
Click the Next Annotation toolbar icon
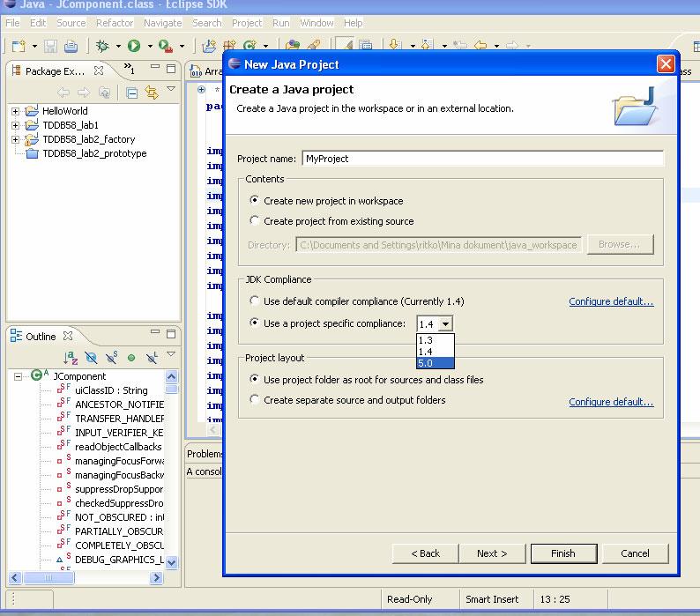pyautogui.click(x=394, y=45)
